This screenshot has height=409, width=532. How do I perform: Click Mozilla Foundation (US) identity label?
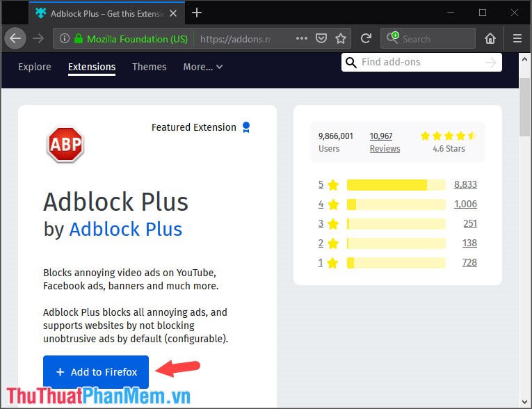pyautogui.click(x=137, y=39)
